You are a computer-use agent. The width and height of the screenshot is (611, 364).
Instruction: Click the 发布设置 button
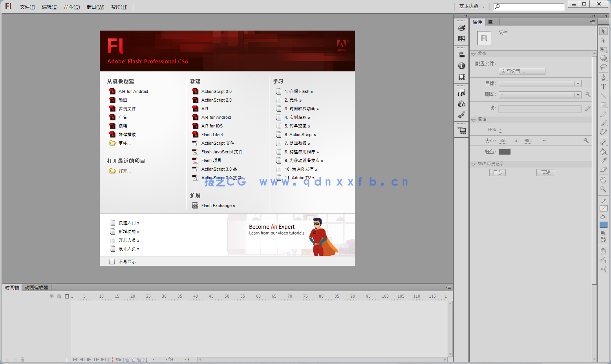pos(522,71)
